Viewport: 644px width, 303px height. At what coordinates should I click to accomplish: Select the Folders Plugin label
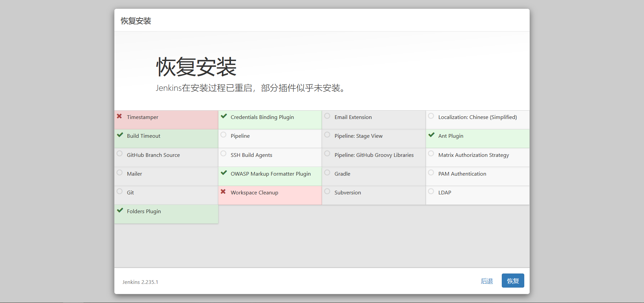(144, 211)
